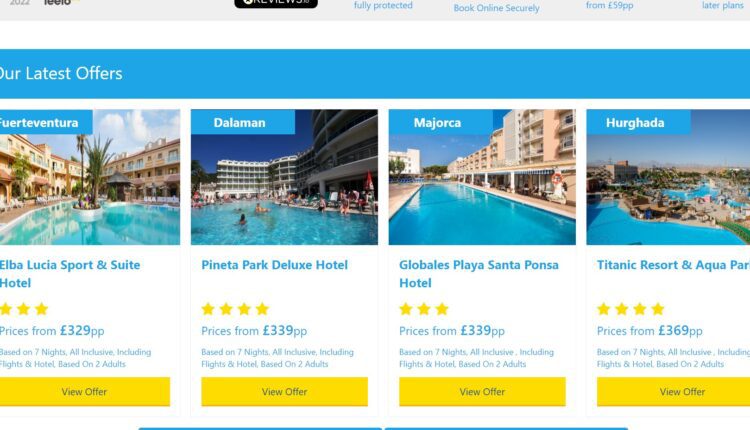Screen dimensions: 750x430
Task: Open the Dalaman hotel pool photo
Action: click(x=284, y=177)
